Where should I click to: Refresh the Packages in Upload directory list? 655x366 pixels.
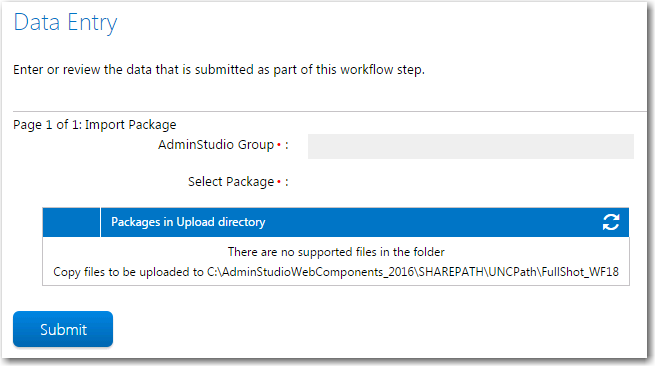pos(611,222)
